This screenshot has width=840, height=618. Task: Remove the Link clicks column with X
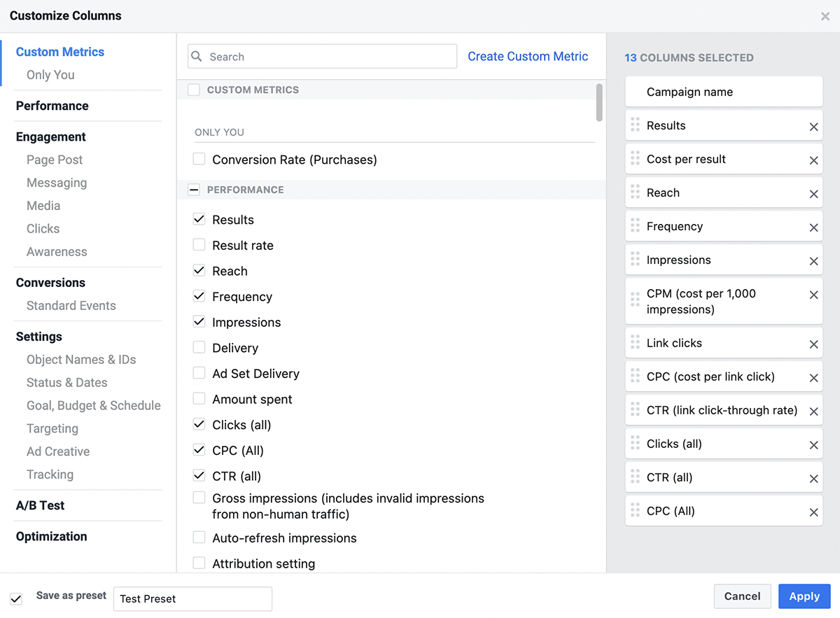813,344
